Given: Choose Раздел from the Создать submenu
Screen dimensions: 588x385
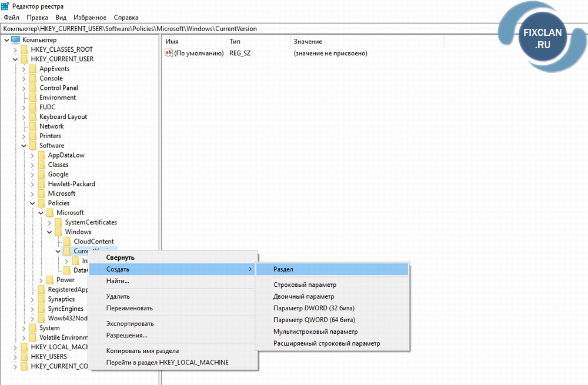Looking at the screenshot, I should (283, 269).
